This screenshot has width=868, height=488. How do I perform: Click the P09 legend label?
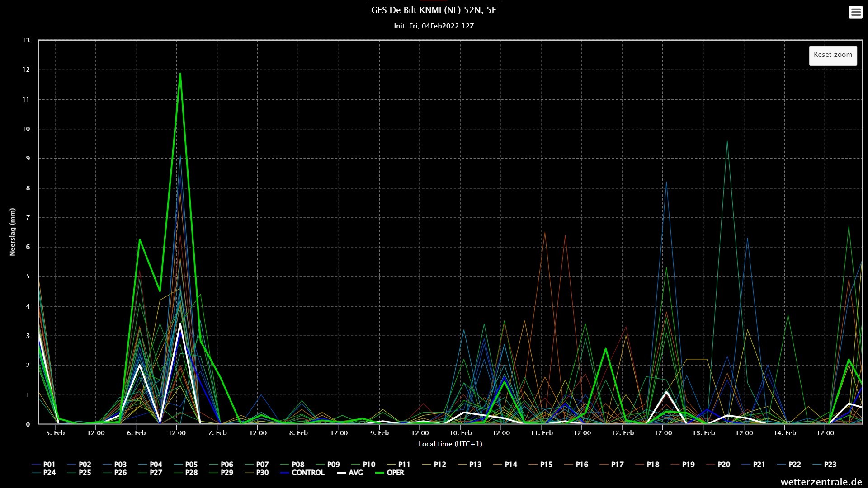(333, 465)
